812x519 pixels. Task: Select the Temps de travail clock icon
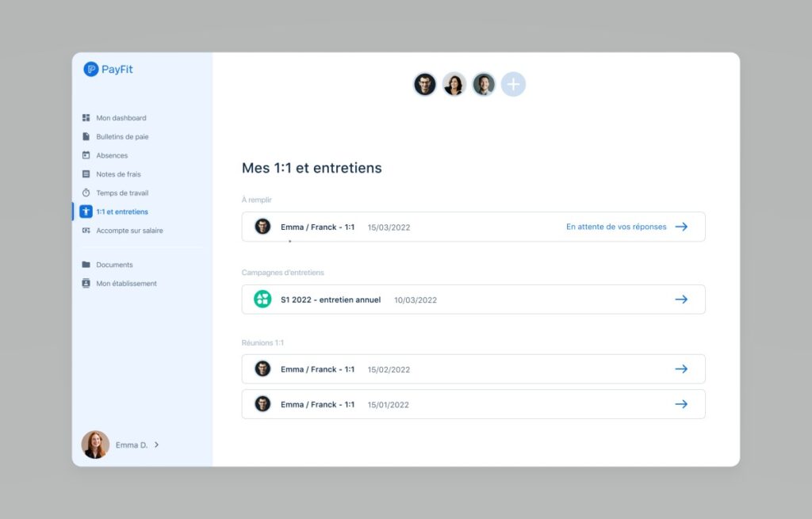(86, 193)
